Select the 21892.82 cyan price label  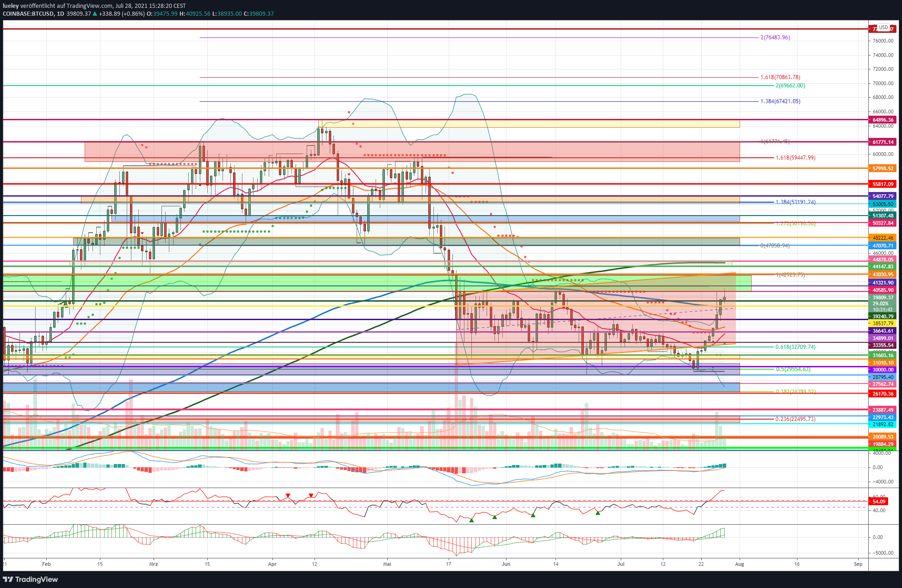coord(883,424)
